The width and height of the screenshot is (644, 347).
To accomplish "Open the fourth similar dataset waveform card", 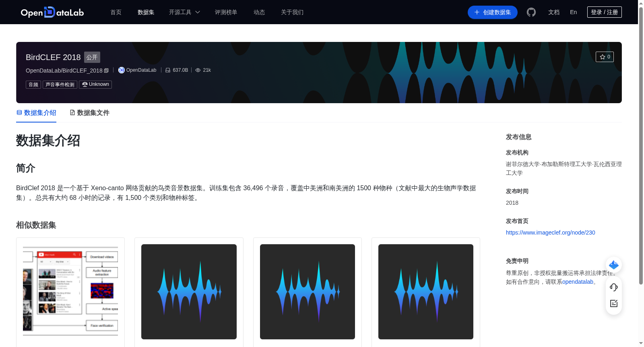I will coord(426,292).
